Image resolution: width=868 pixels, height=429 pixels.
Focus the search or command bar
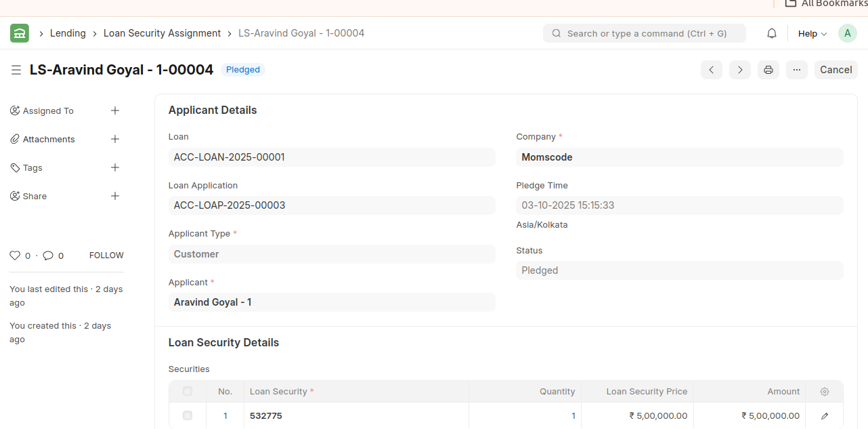[x=644, y=33]
